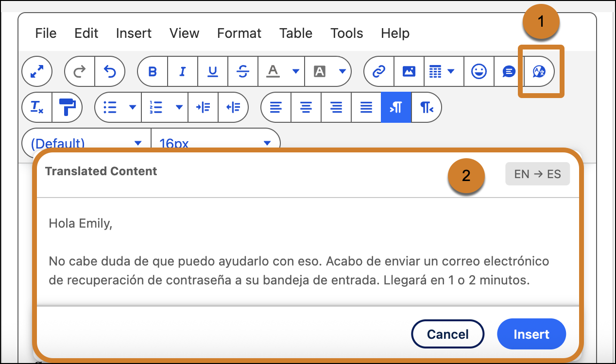The width and height of the screenshot is (616, 364).
Task: Open the emoji picker
Action: (x=479, y=72)
